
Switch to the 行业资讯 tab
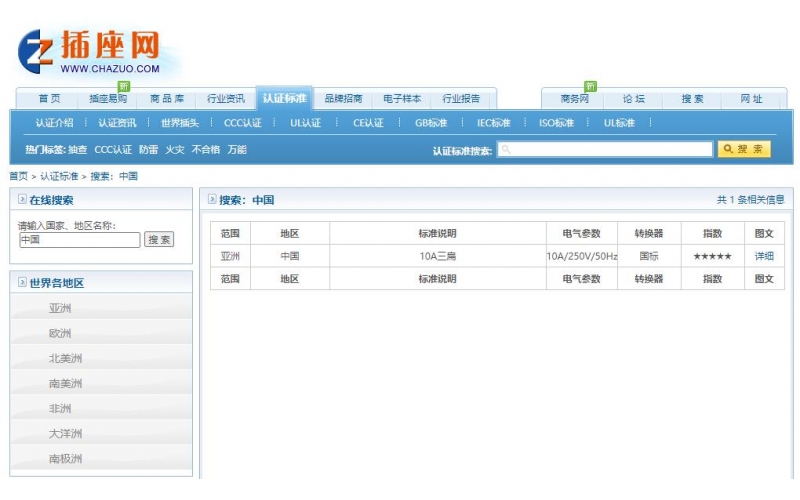[226, 99]
